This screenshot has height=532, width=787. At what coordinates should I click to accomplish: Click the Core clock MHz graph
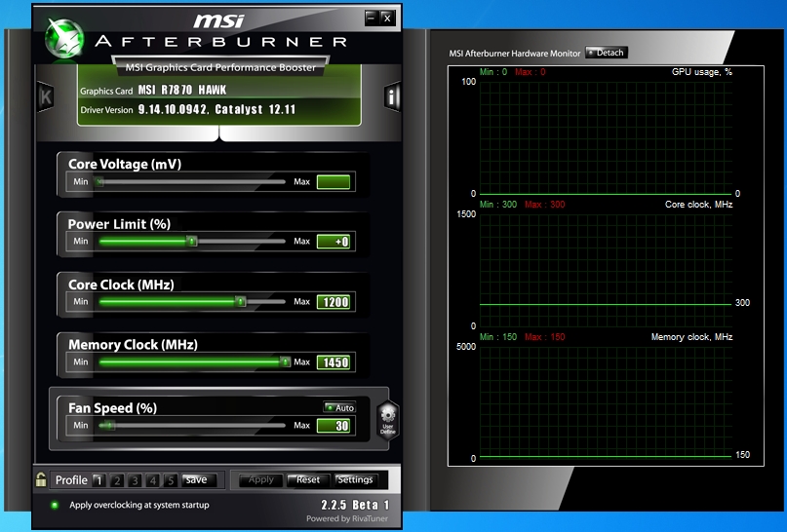click(606, 271)
